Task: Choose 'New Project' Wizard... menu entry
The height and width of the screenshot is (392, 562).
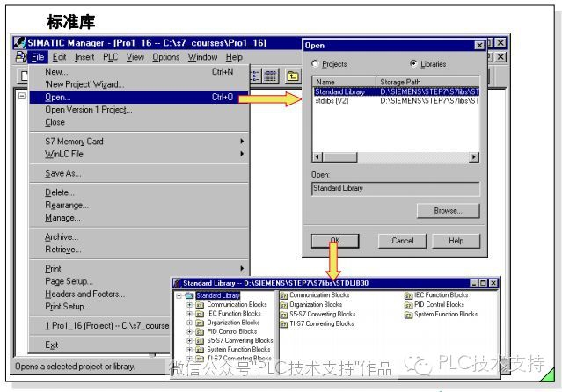Action: pyautogui.click(x=139, y=84)
